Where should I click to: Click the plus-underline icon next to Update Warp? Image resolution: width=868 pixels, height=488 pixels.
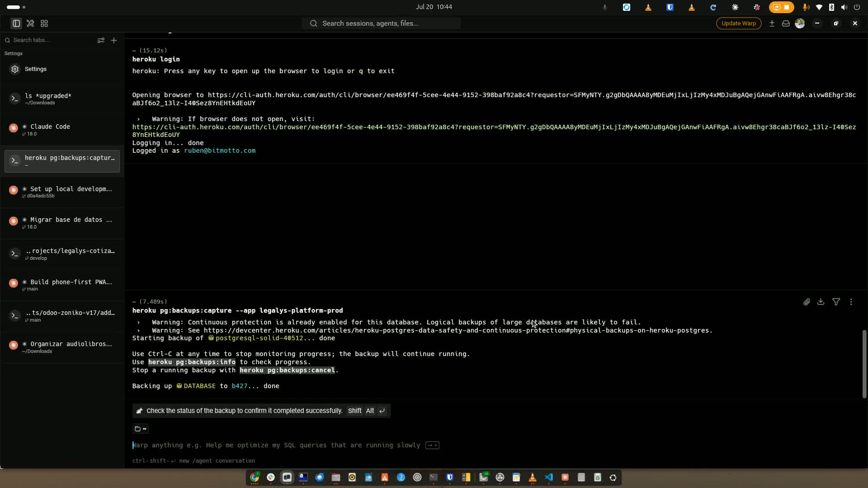tap(772, 23)
